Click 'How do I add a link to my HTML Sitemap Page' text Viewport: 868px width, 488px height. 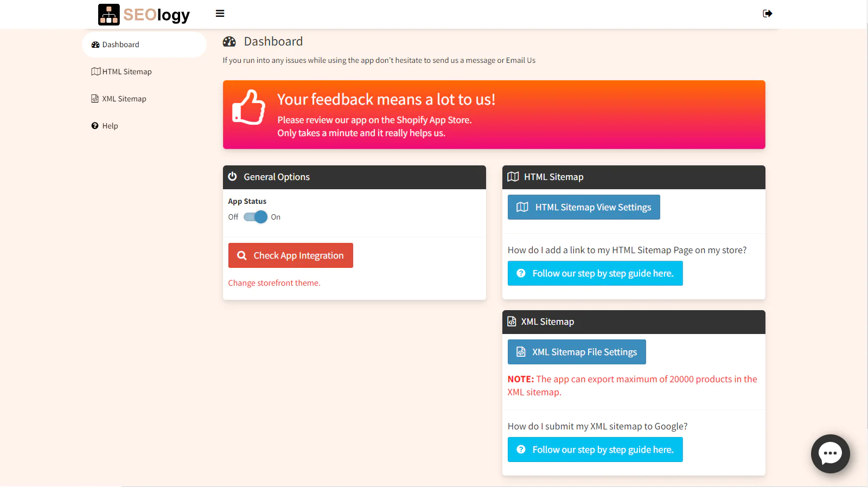627,250
